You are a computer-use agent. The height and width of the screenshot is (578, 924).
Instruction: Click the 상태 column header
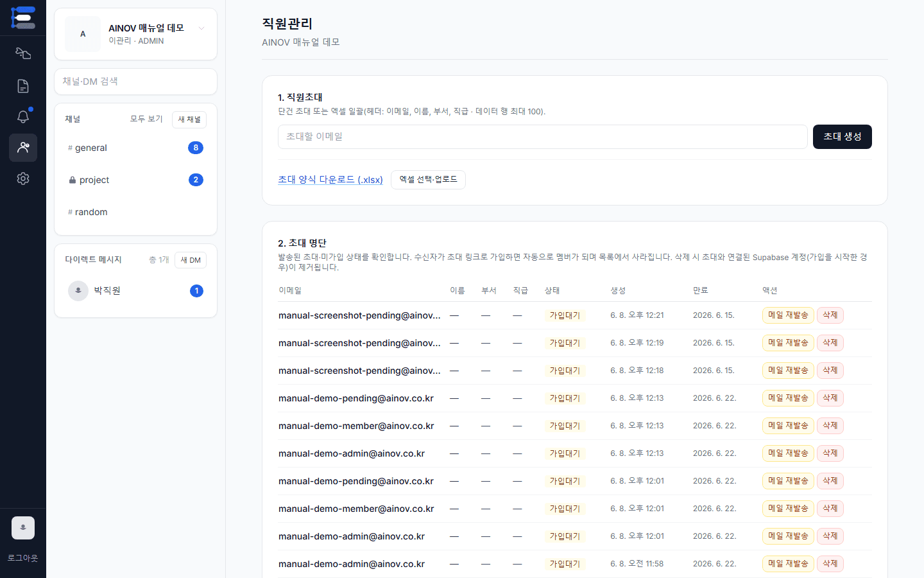552,291
